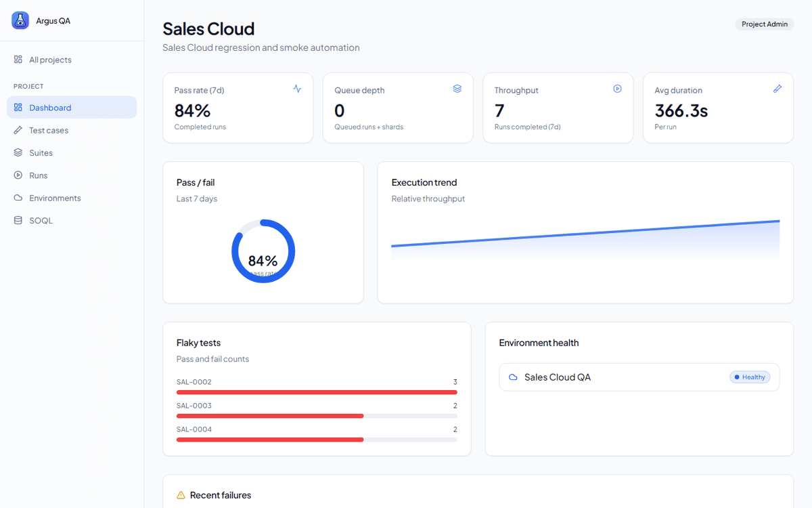Open the Suites page
812x508 pixels.
tap(72, 152)
